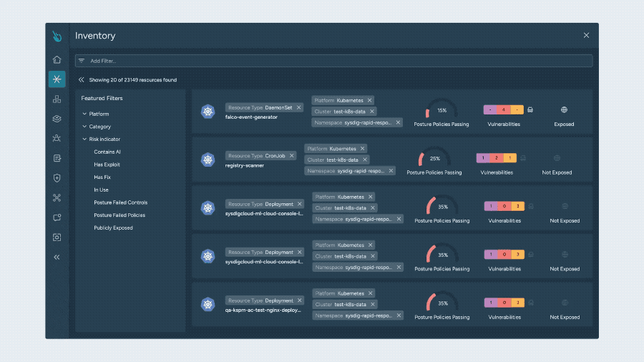This screenshot has height=362, width=644.
Task: Open the layers sidebar icon
Action: [x=57, y=119]
